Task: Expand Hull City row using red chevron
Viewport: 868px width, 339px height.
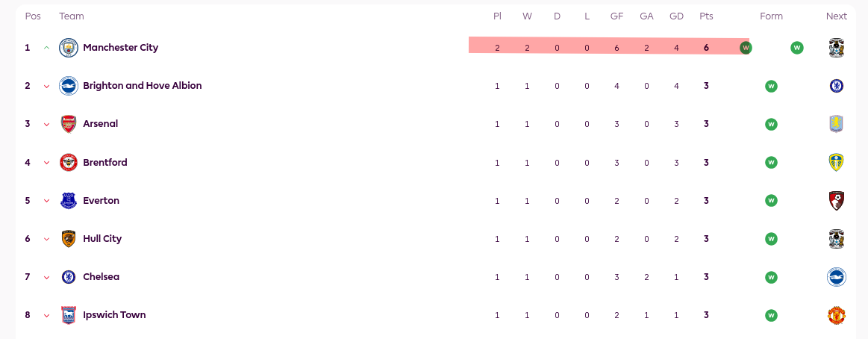Action: click(x=46, y=239)
